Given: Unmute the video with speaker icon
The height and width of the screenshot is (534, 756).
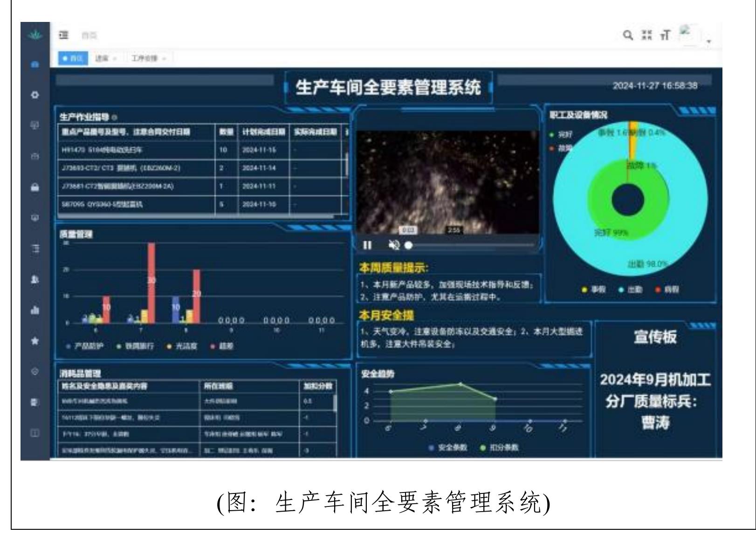Looking at the screenshot, I should pyautogui.click(x=394, y=245).
